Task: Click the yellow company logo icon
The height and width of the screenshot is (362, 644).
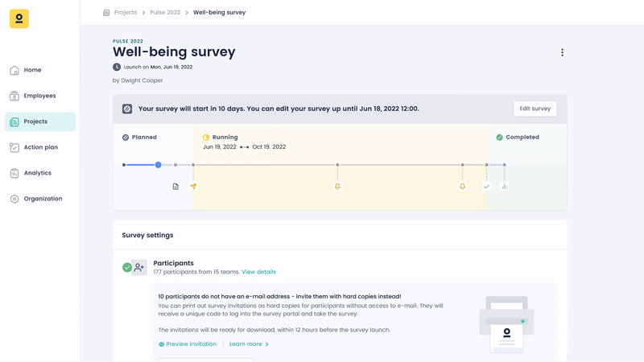Action: [x=19, y=19]
